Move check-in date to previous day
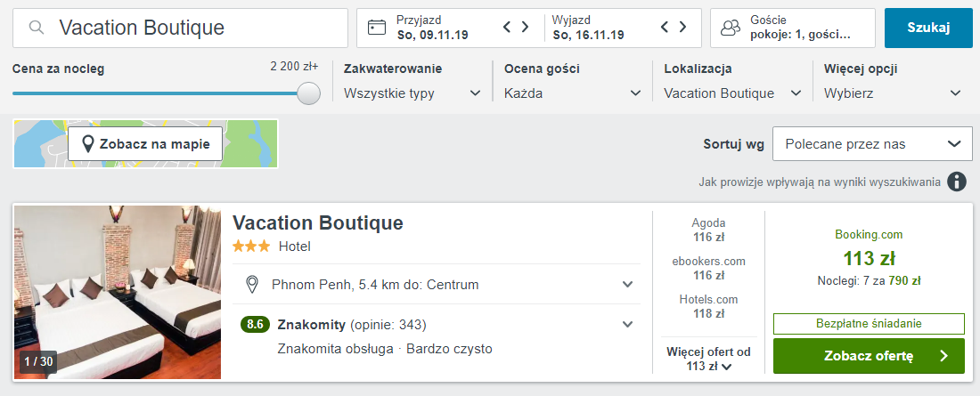 tap(508, 27)
